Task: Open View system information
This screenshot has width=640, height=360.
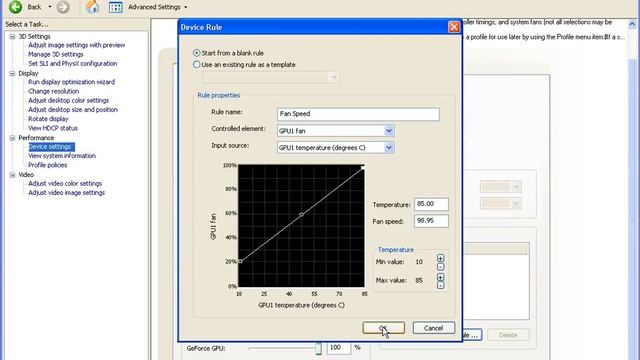Action: click(62, 156)
